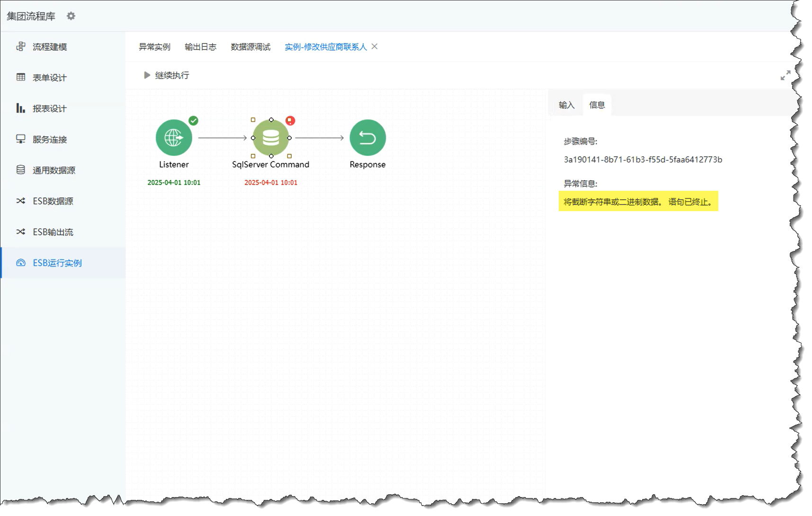Click the green success checkmark on Listener
The image size is (812, 516).
[193, 121]
